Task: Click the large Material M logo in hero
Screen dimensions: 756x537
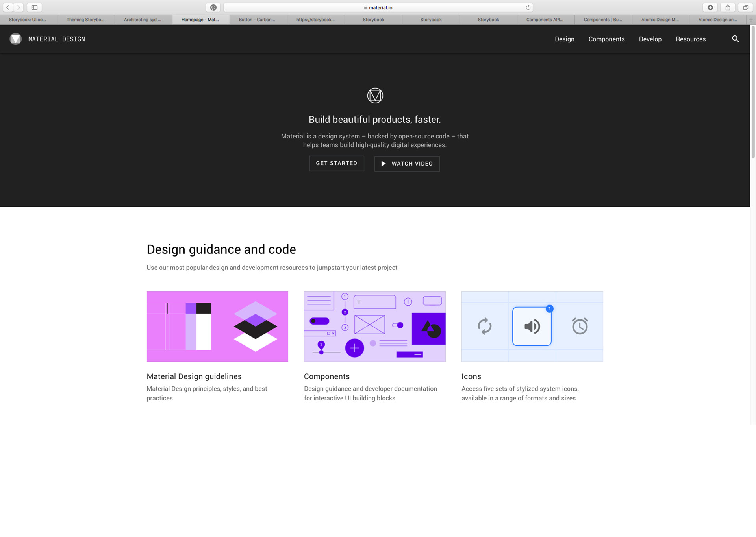Action: [x=375, y=96]
